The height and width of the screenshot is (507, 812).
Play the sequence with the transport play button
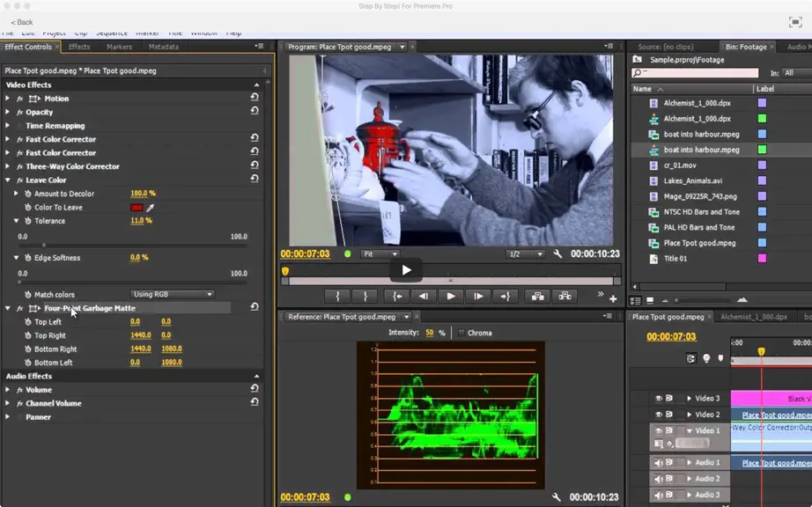click(451, 297)
